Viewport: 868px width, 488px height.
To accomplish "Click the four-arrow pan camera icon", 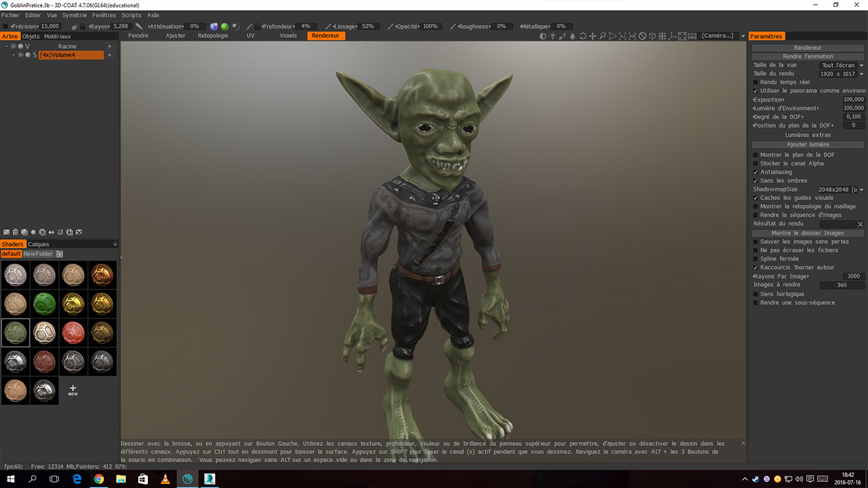I will (593, 36).
